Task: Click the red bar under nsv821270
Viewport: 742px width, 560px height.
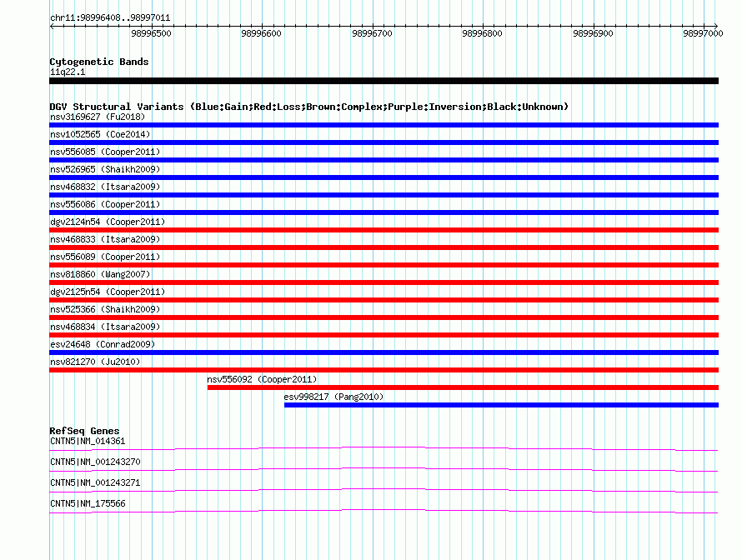Action: (384, 370)
